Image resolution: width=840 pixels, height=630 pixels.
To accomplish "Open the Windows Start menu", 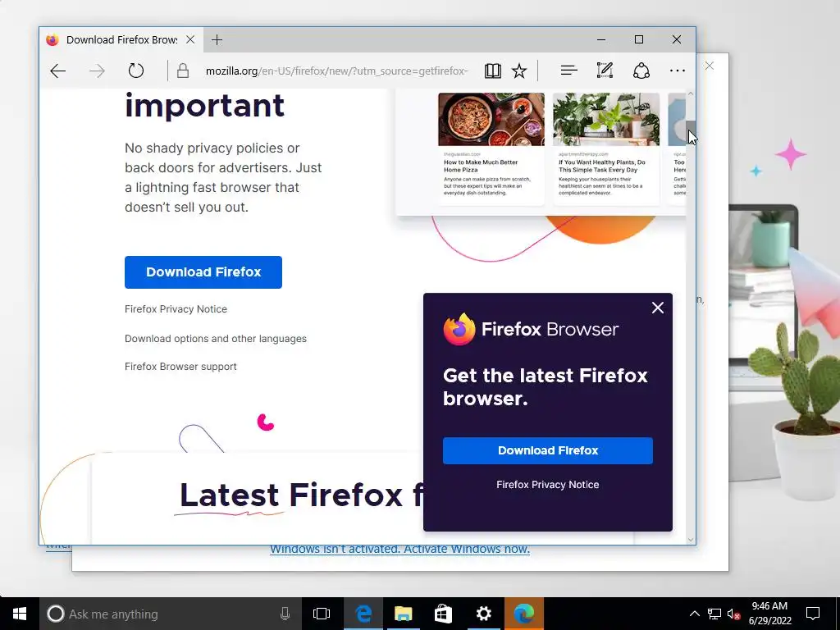I will (x=20, y=614).
